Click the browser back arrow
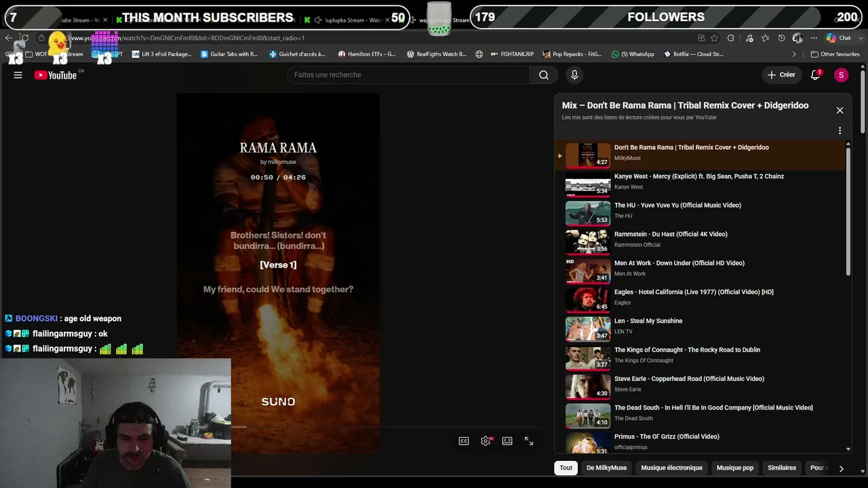868x488 pixels. [9, 38]
